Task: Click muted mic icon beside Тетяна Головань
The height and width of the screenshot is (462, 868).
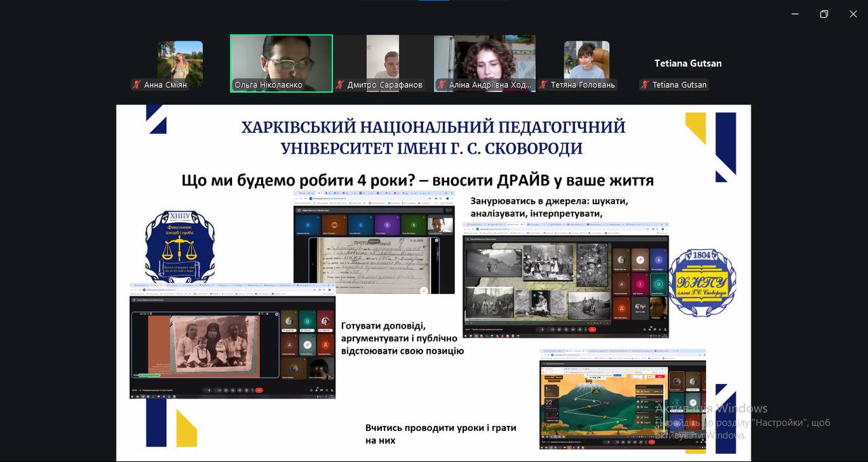Action: coord(543,85)
